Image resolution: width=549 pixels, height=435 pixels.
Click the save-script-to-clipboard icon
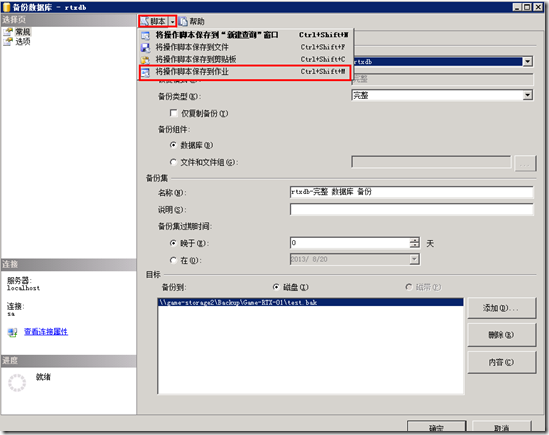[145, 60]
